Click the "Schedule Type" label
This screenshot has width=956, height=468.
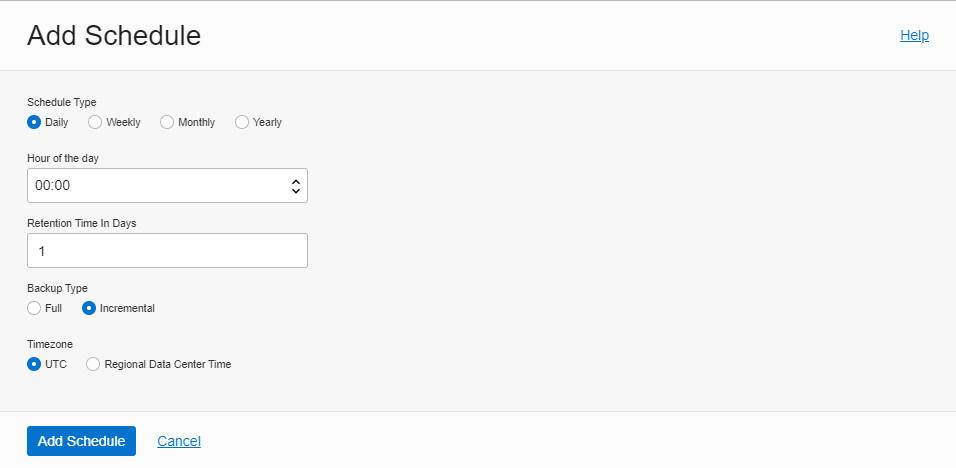(x=62, y=102)
